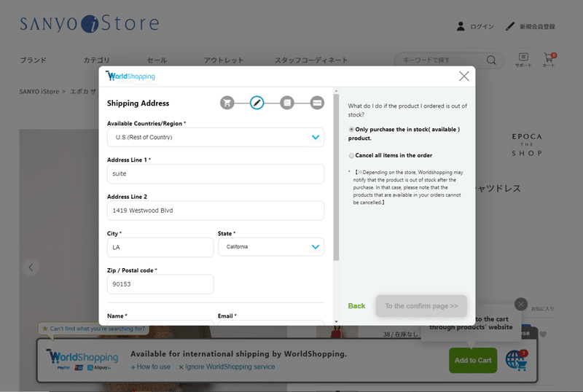The width and height of the screenshot is (583, 392).
Task: Click the SANYO iStore logo
Action: (x=90, y=24)
